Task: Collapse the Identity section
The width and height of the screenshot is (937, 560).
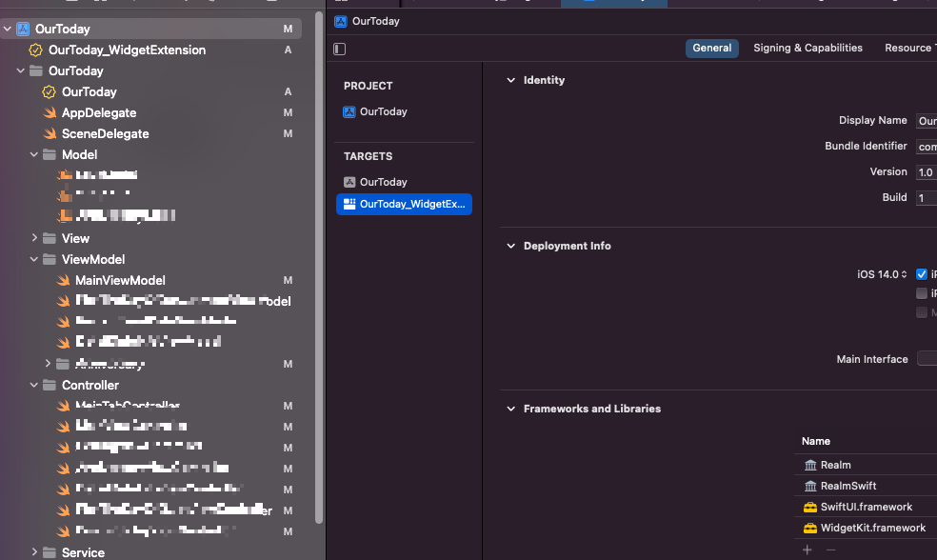Action: (511, 80)
